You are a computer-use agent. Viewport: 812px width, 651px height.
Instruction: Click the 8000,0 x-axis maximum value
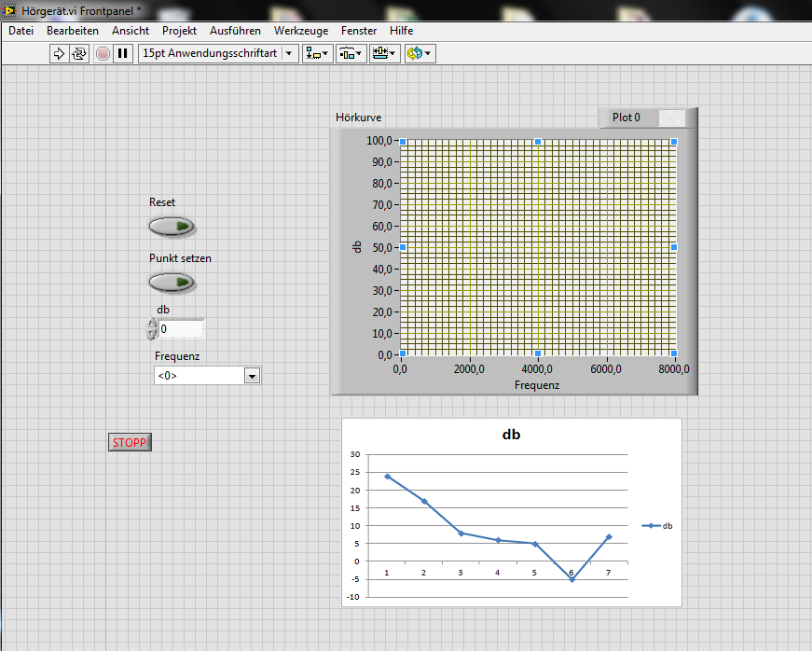[674, 369]
